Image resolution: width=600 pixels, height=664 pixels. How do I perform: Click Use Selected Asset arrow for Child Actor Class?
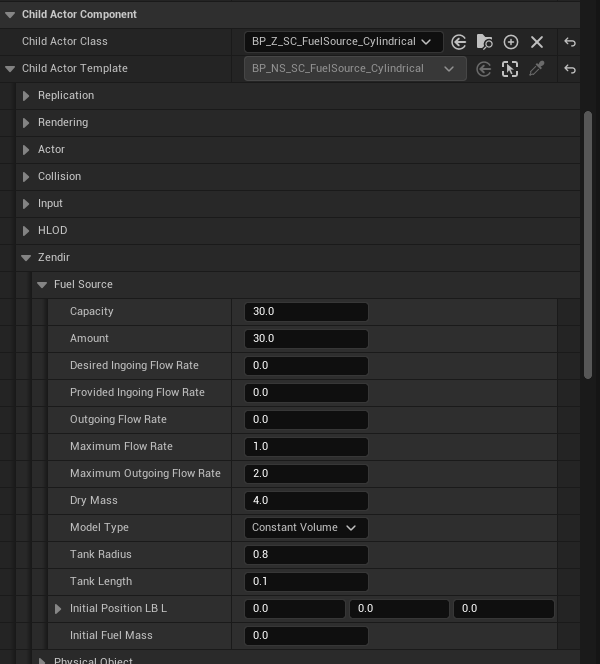click(x=459, y=42)
